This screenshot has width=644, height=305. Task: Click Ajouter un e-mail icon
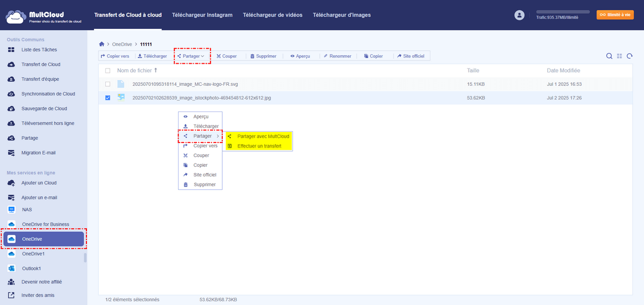[x=11, y=197]
